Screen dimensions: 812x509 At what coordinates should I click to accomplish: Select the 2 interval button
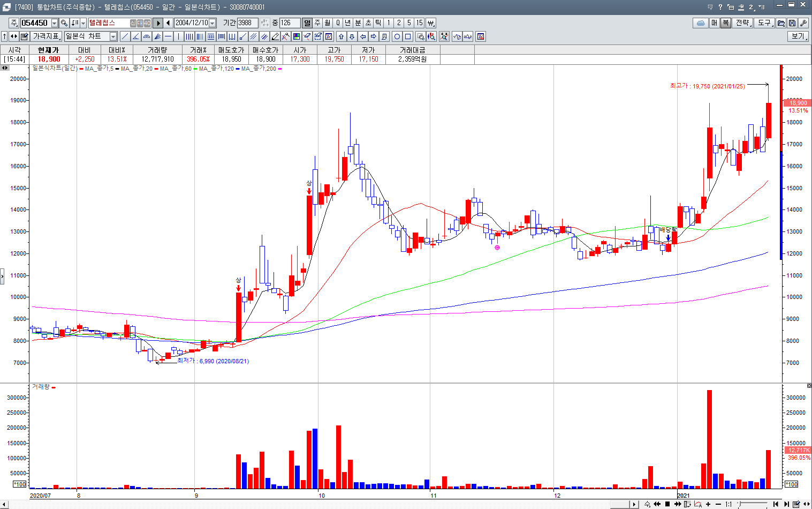pos(399,23)
